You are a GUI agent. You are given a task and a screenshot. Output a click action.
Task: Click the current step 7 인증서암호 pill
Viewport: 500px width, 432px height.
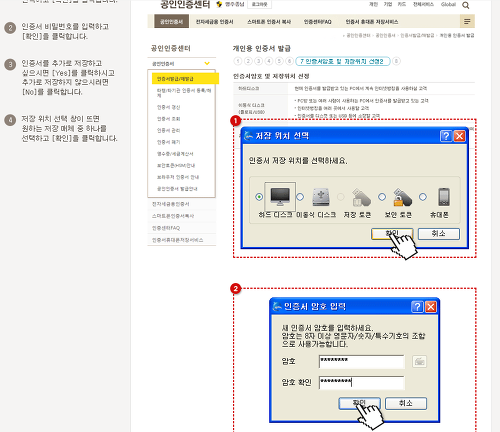tap(343, 61)
